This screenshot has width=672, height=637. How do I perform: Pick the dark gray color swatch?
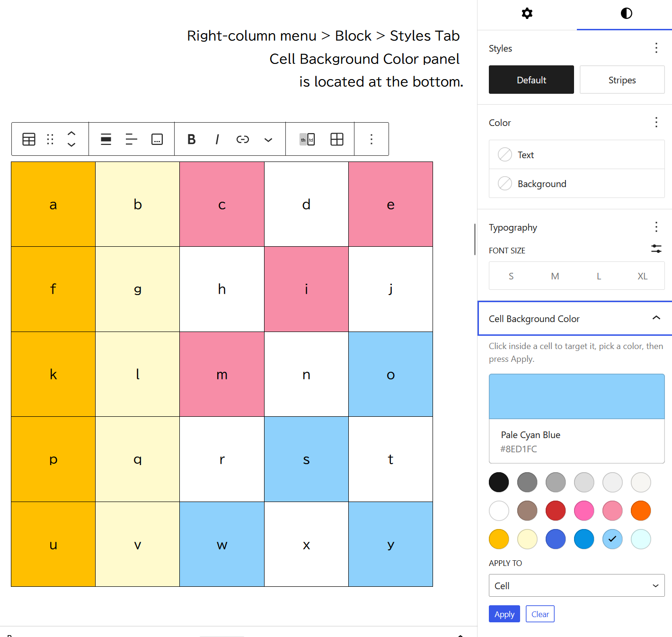(x=527, y=482)
